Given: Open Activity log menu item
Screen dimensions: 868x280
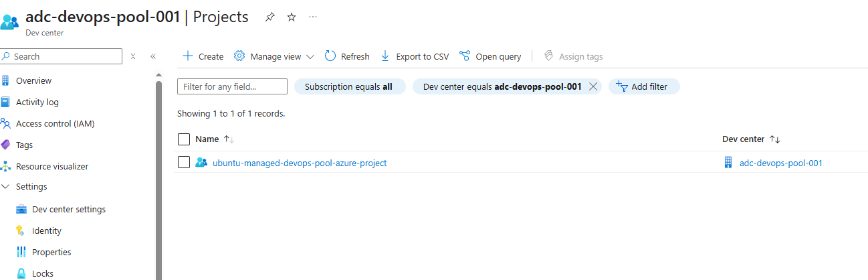Looking at the screenshot, I should 37,102.
